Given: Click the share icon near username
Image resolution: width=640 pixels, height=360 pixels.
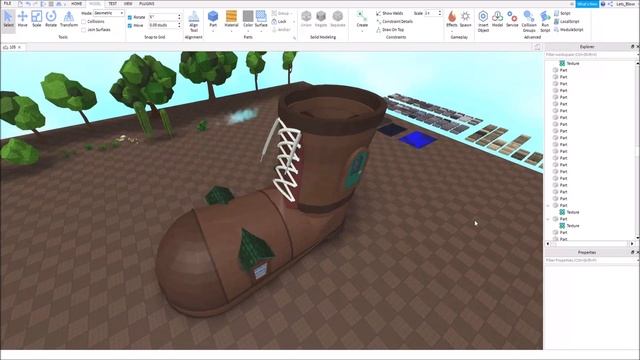Looking at the screenshot, I should [x=610, y=4].
